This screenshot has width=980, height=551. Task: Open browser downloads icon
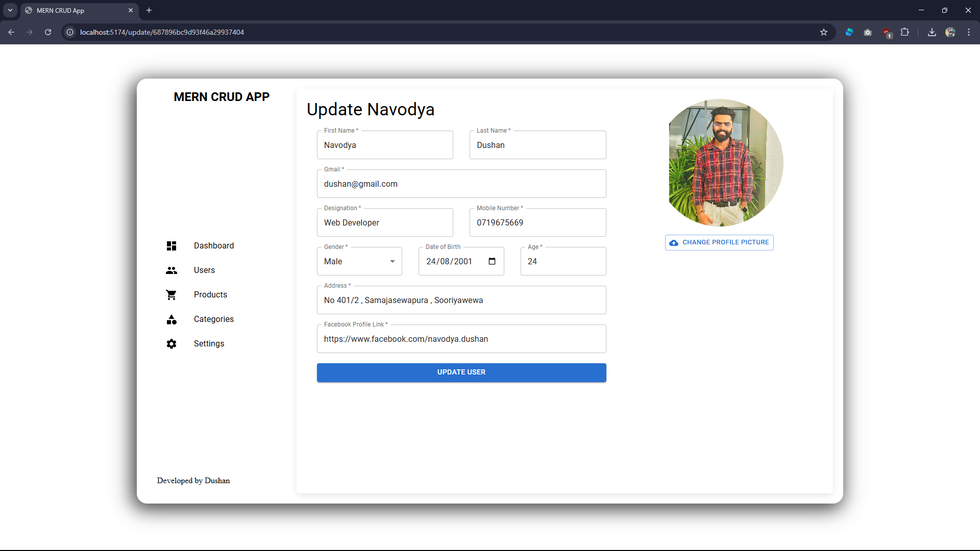coord(932,32)
